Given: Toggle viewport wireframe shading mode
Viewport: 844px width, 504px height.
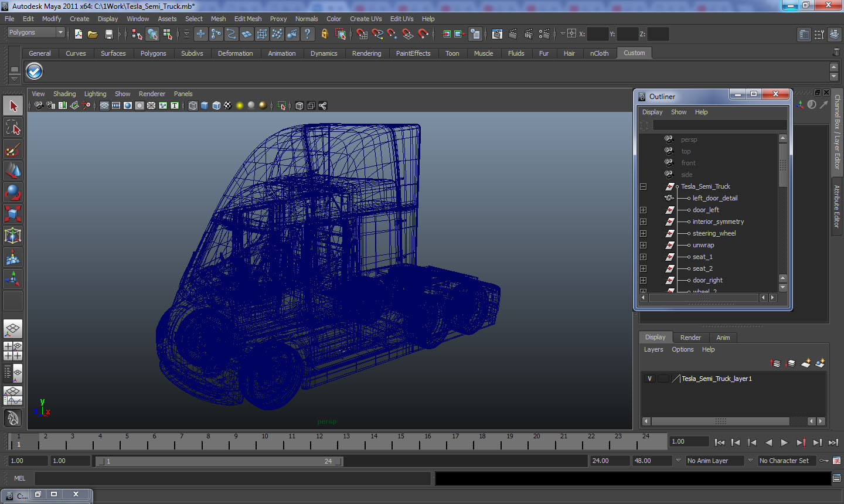Looking at the screenshot, I should pos(193,105).
